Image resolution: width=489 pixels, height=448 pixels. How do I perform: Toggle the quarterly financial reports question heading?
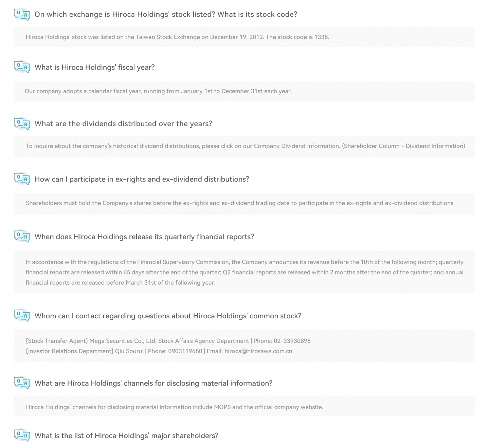click(x=144, y=237)
